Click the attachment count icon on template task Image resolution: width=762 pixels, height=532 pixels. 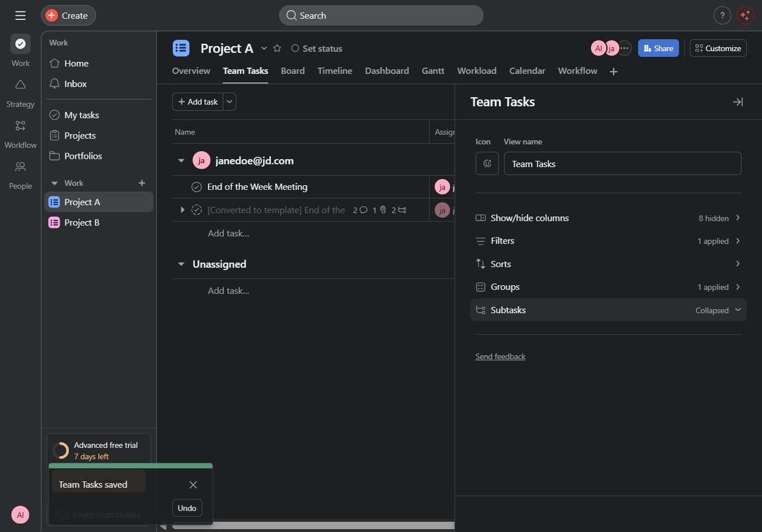379,210
